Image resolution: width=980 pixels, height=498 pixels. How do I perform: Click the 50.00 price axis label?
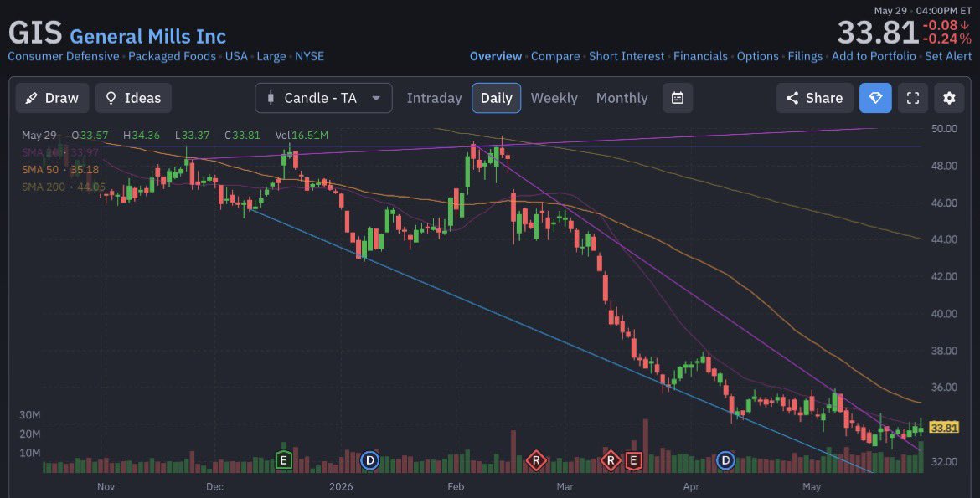[944, 129]
